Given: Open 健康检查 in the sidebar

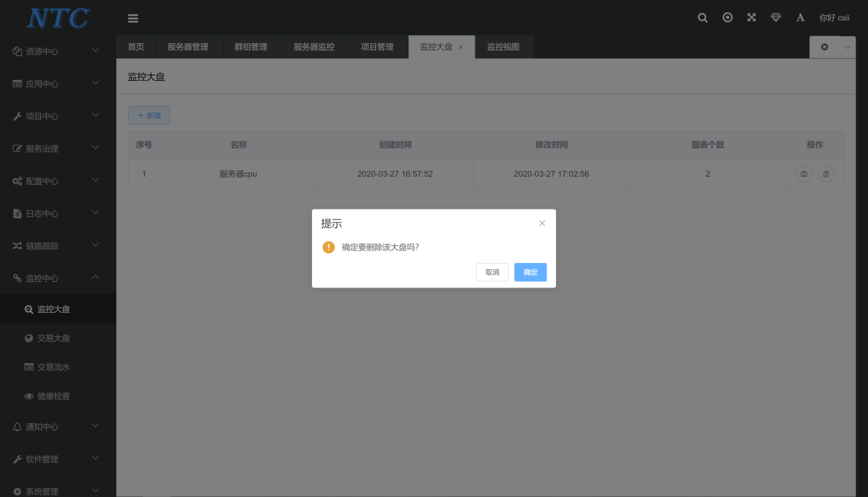Looking at the screenshot, I should click(x=57, y=396).
